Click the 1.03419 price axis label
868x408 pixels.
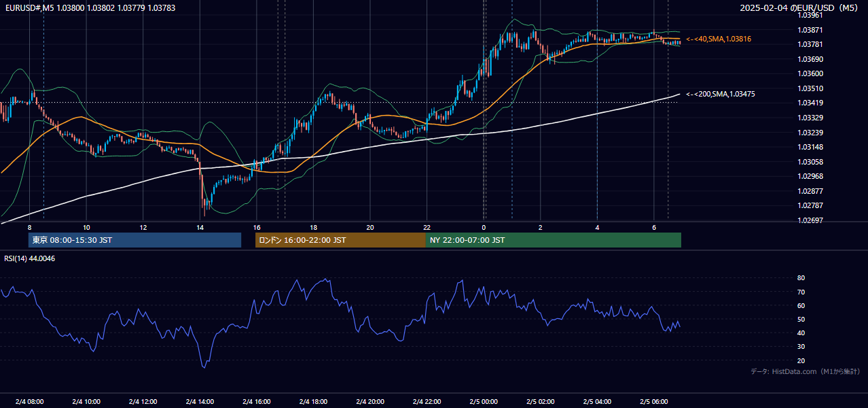810,103
